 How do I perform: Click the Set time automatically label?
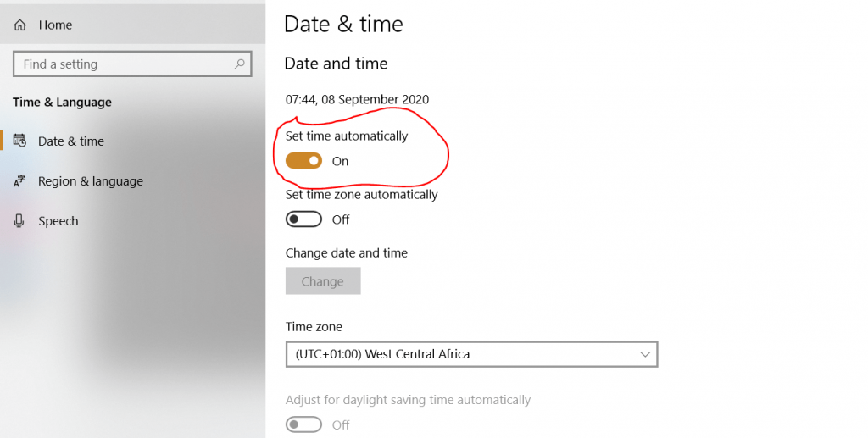(x=347, y=136)
